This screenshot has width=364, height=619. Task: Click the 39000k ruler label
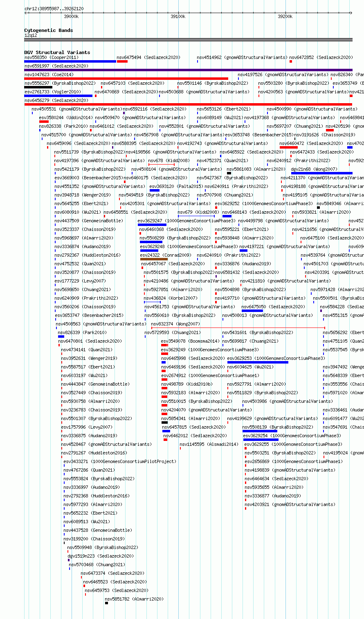[71, 16]
